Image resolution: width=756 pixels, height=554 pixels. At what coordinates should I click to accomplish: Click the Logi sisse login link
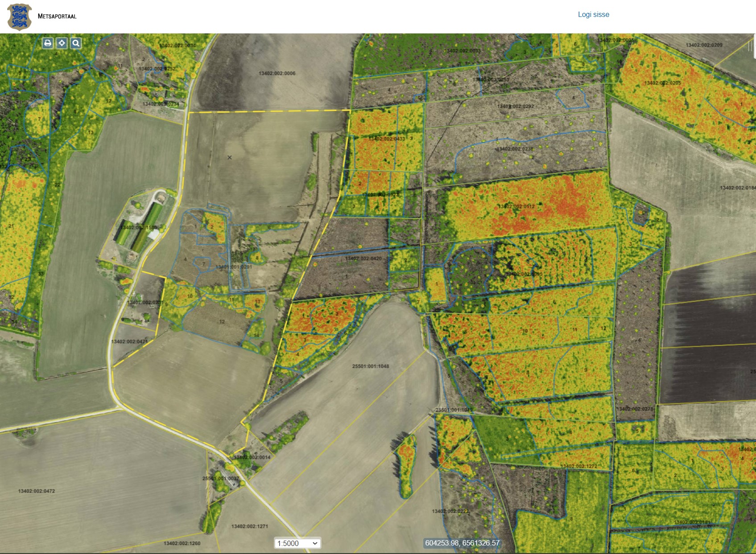coord(593,15)
